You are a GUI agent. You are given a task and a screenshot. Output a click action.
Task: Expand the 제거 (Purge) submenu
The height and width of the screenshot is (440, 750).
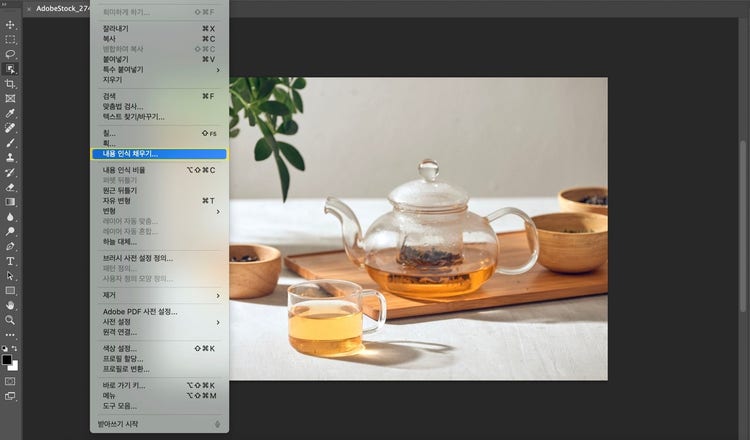coord(159,295)
